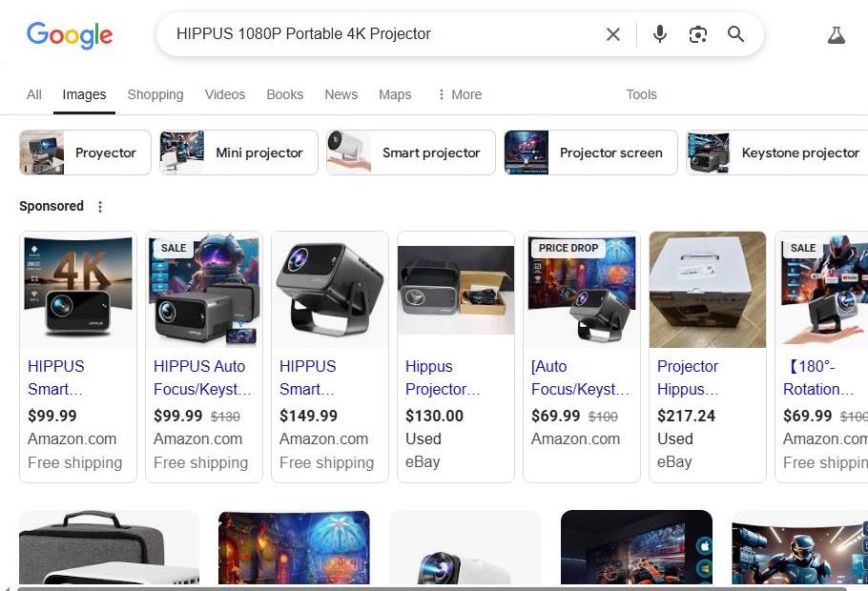Click HIPPUS Auto Focus/Keyst title link
This screenshot has width=868, height=591.
202,377
